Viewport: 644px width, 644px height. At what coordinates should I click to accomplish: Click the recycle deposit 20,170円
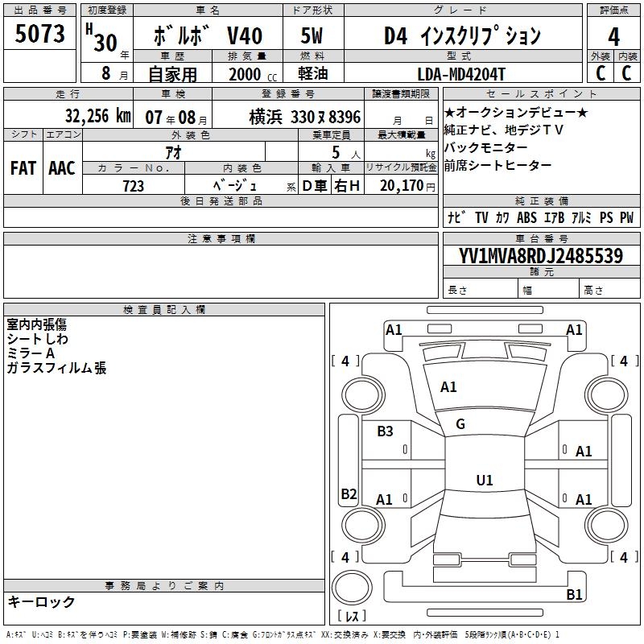click(x=407, y=186)
